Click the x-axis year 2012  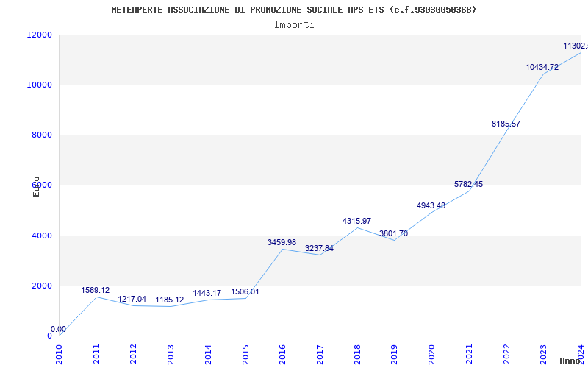[x=134, y=354]
